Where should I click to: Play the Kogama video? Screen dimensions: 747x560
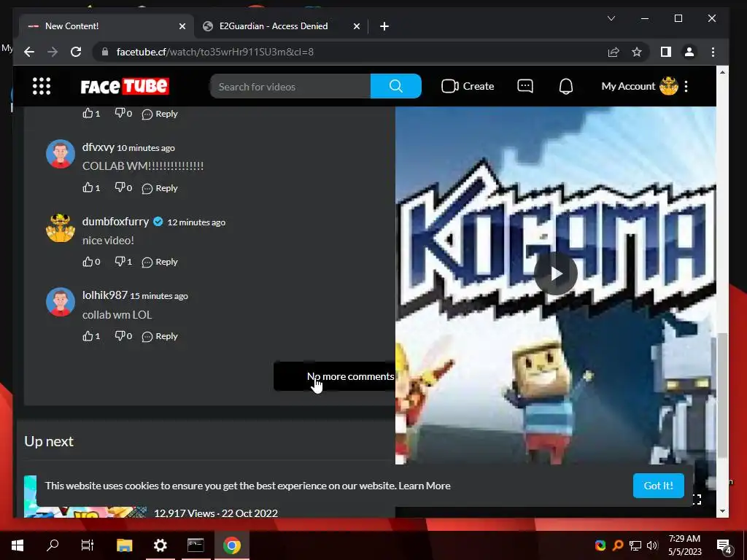tap(555, 274)
